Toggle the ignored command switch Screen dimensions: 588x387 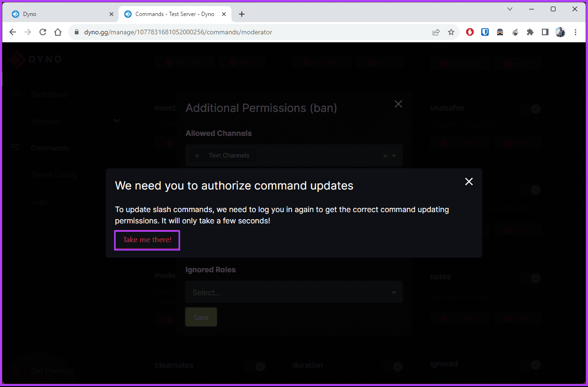tap(531, 365)
